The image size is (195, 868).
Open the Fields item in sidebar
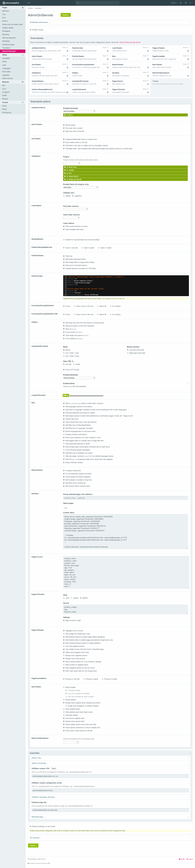click(4, 62)
